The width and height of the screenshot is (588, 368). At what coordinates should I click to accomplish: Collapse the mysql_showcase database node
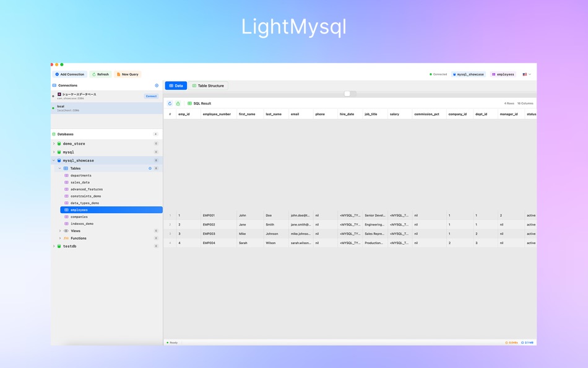(x=54, y=160)
